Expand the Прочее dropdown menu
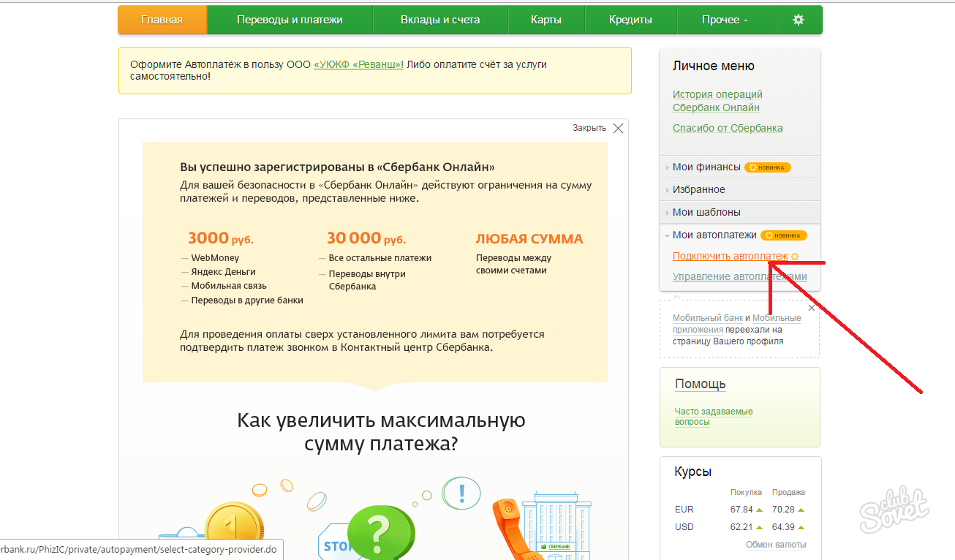This screenshot has height=560, width=955. [x=725, y=20]
